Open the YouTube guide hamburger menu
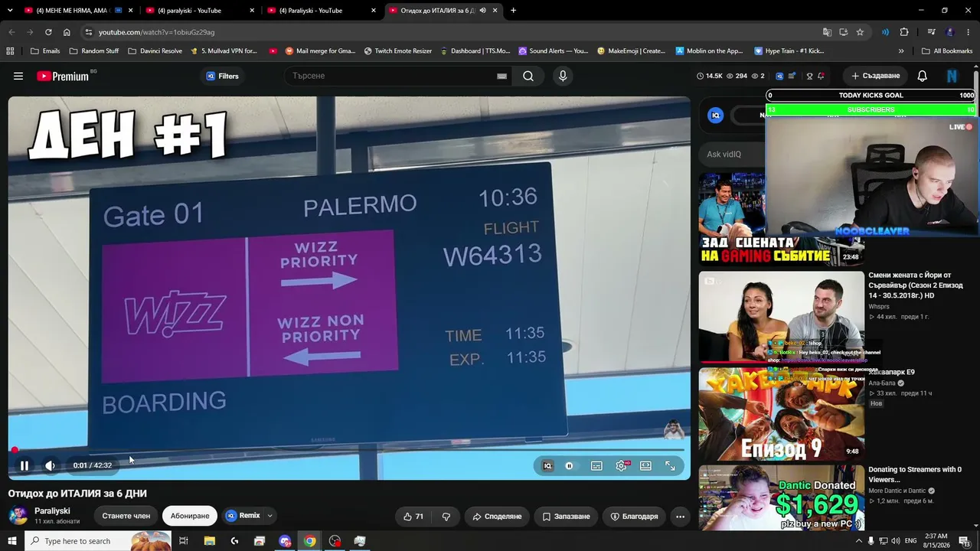The image size is (980, 551). pos(18,76)
